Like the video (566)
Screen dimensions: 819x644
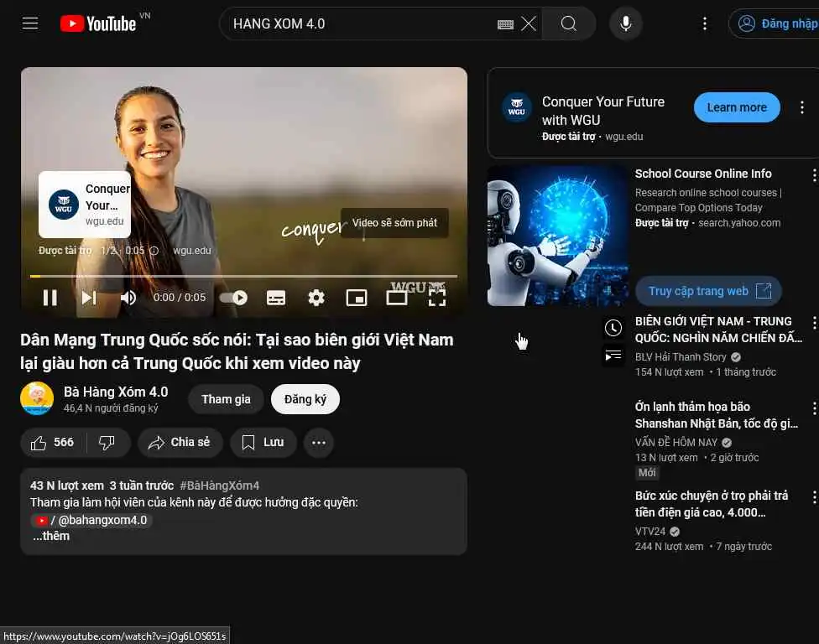point(53,443)
